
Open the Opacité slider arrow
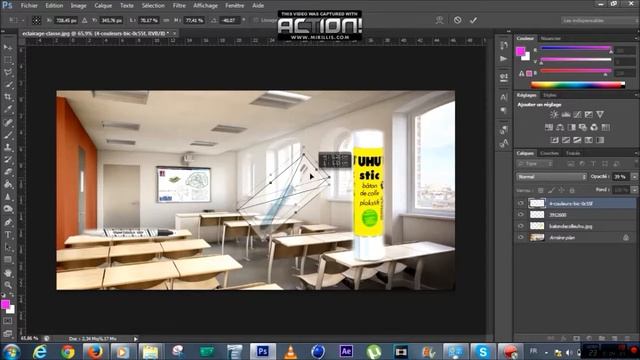point(634,177)
